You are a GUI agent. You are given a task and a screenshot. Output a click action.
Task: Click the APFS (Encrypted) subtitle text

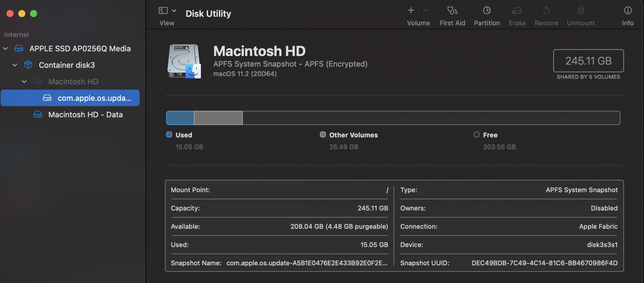point(336,64)
